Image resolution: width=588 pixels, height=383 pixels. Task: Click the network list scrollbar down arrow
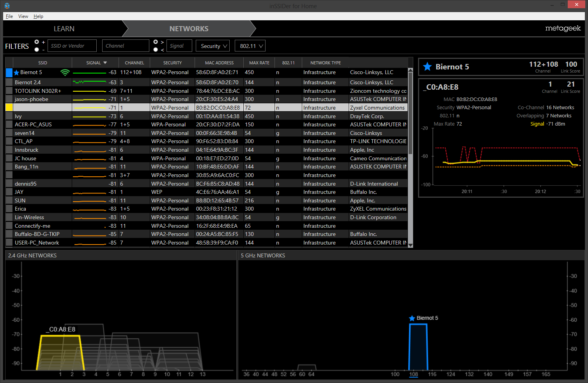coord(410,245)
